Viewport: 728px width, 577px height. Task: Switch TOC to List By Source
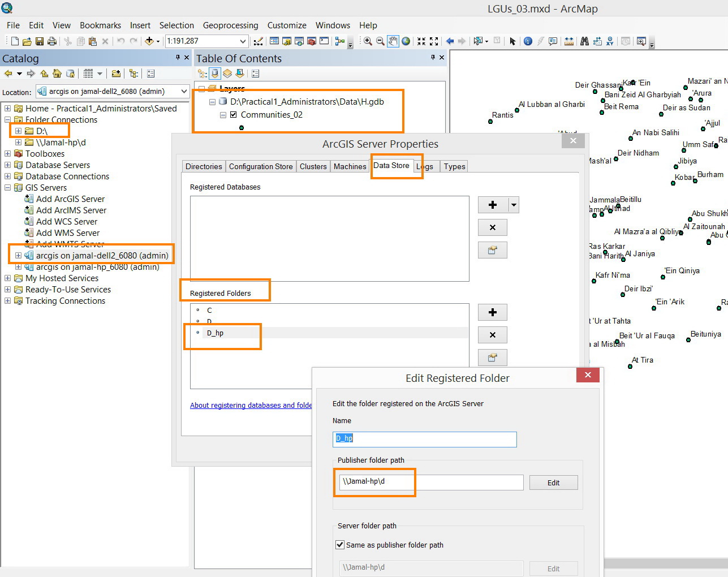pos(215,74)
